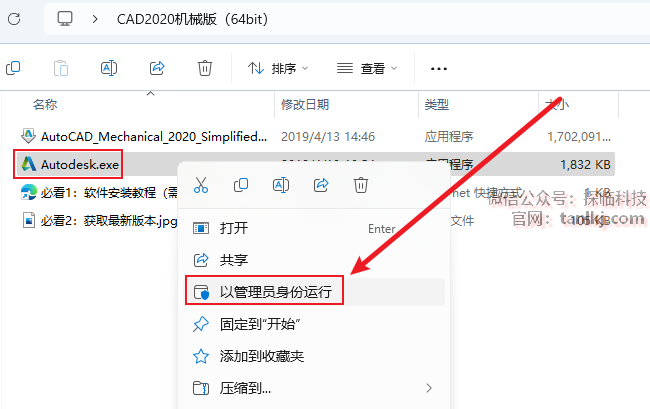The image size is (650, 409).
Task: Click the context menu delete icon
Action: (x=361, y=185)
